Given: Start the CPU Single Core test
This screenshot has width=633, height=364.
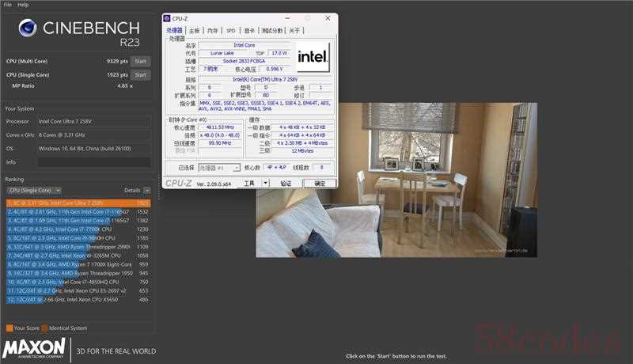Looking at the screenshot, I should (141, 74).
